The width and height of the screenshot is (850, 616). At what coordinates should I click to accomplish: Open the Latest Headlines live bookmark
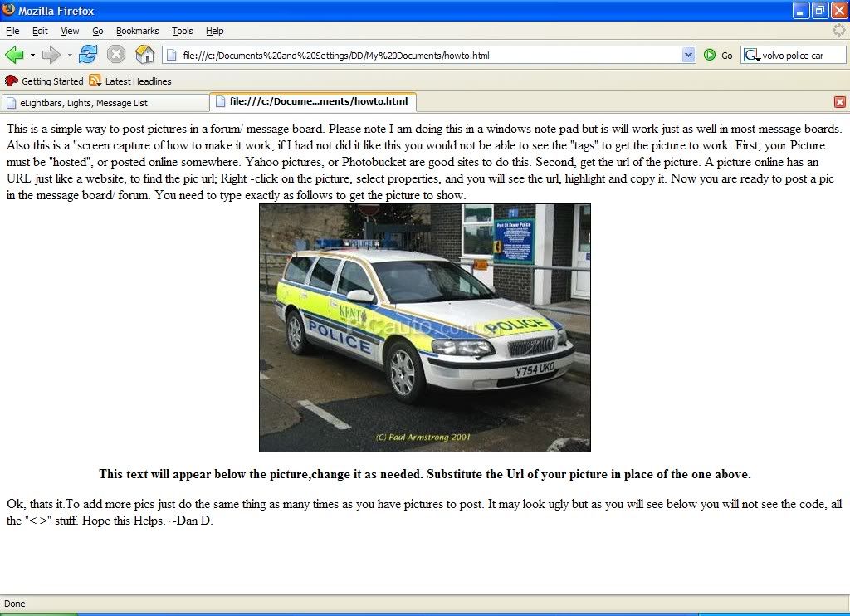pyautogui.click(x=130, y=81)
